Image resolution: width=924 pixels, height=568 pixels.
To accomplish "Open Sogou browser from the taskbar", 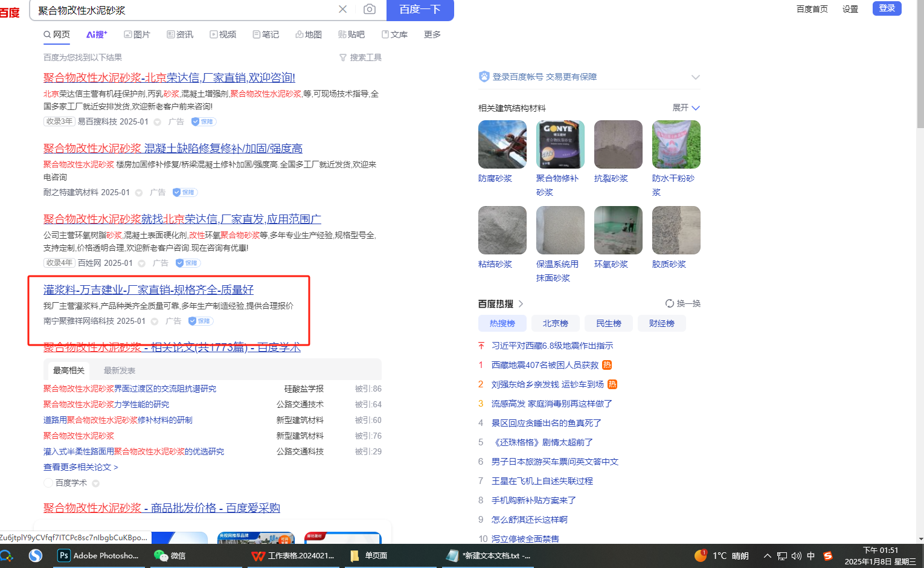I will [36, 555].
